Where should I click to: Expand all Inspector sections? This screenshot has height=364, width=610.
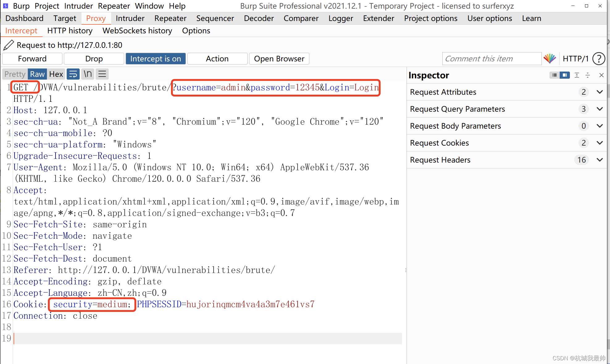click(577, 75)
